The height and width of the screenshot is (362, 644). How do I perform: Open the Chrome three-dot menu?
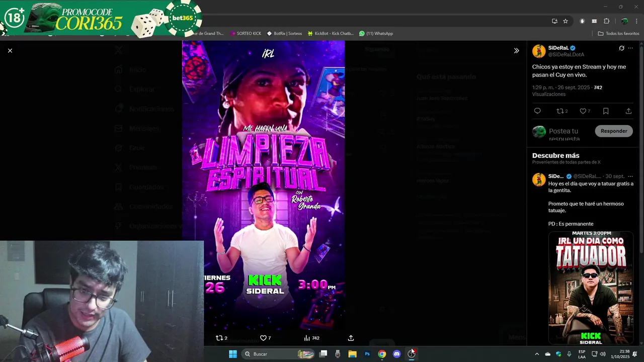[636, 21]
